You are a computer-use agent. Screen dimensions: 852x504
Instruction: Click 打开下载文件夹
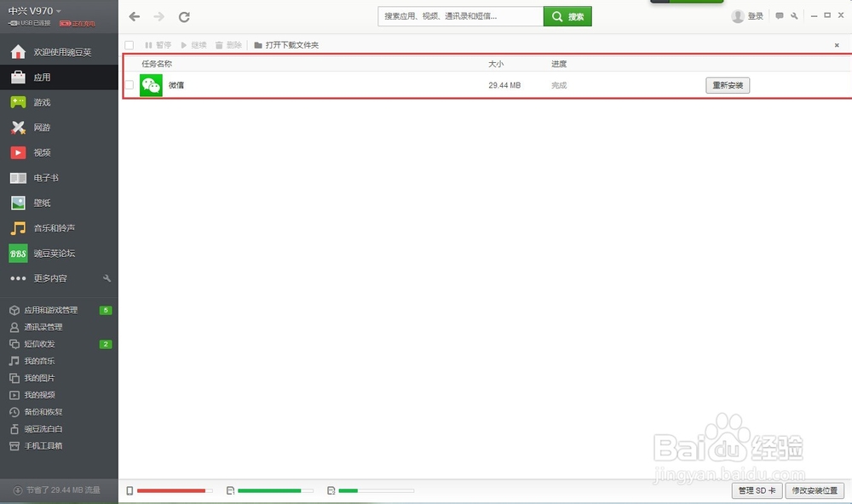[x=286, y=45]
